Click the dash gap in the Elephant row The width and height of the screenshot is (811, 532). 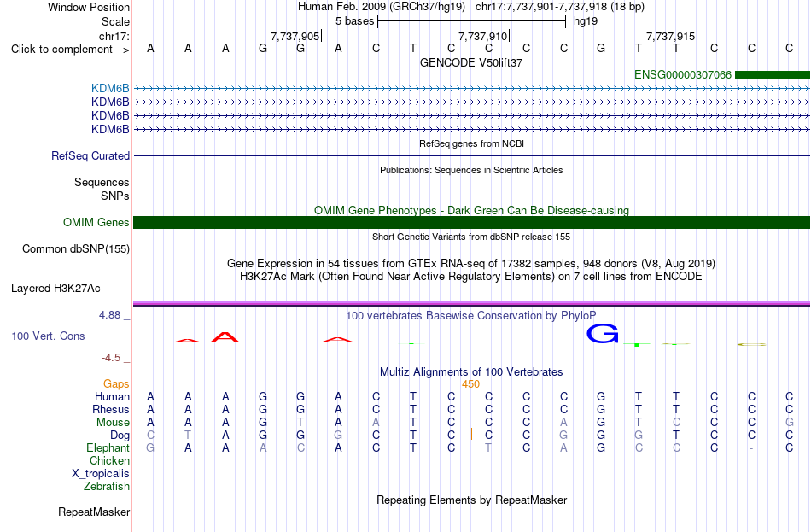pos(751,448)
